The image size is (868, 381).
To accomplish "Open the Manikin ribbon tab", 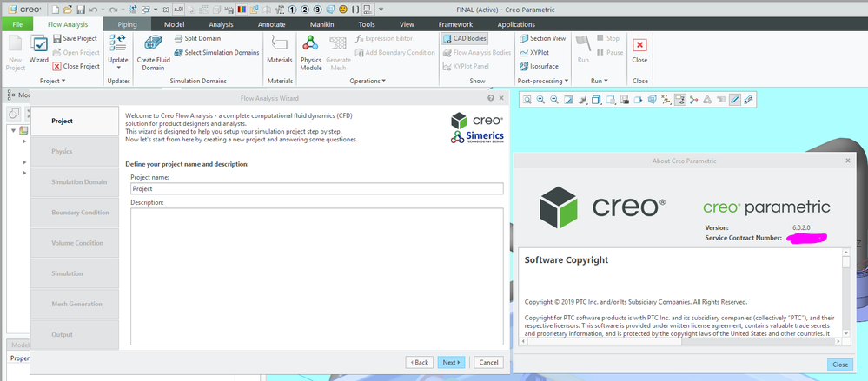I will [322, 24].
